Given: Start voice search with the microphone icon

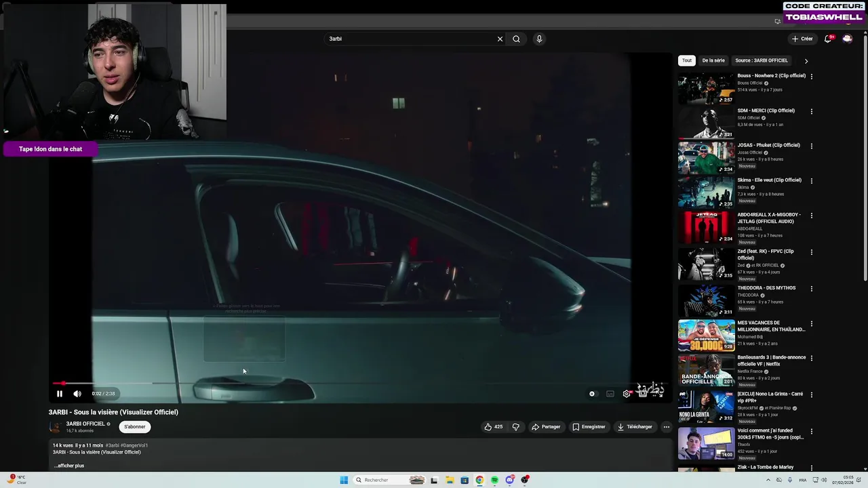Looking at the screenshot, I should (539, 39).
